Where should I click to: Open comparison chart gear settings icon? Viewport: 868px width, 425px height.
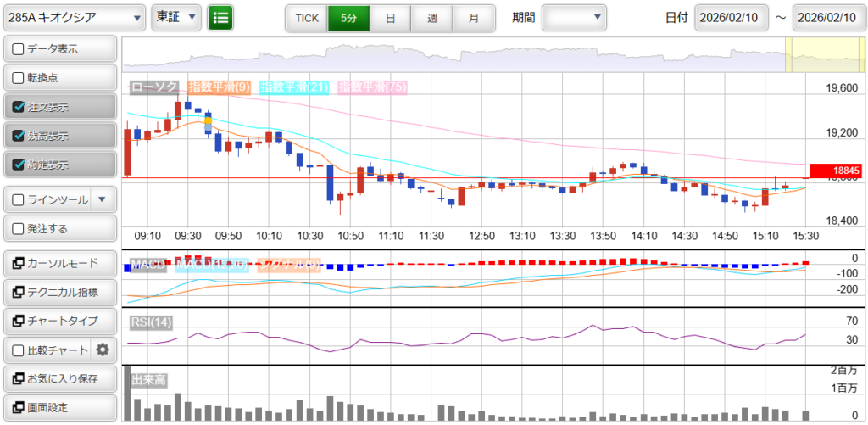click(103, 350)
